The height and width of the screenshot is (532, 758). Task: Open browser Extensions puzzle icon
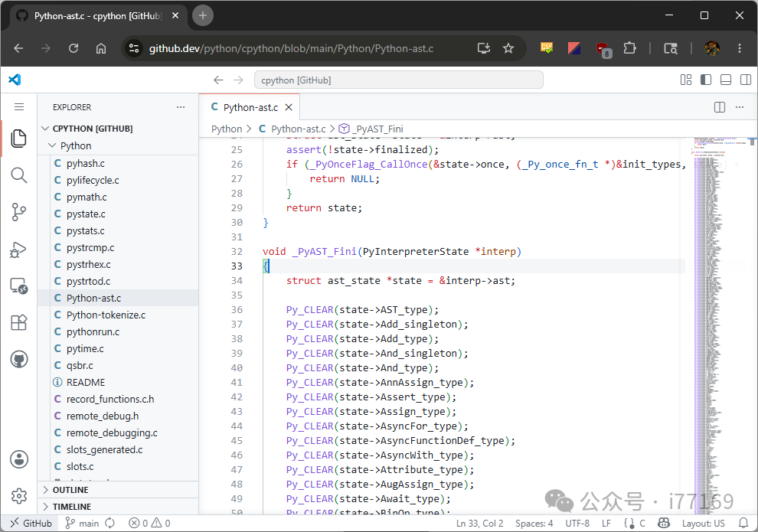(629, 48)
